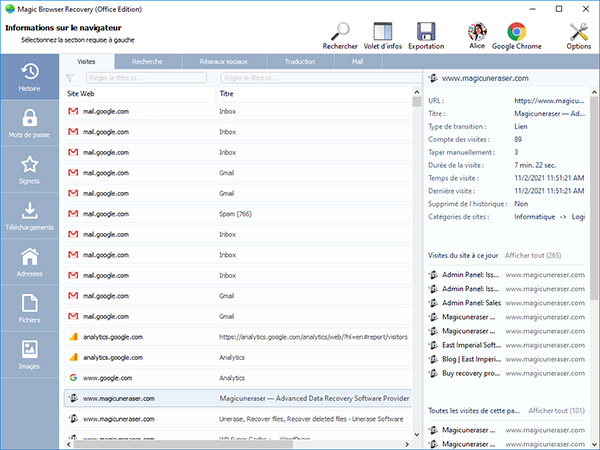Switch to the Recherche tab
This screenshot has width=600, height=450.
coord(147,62)
